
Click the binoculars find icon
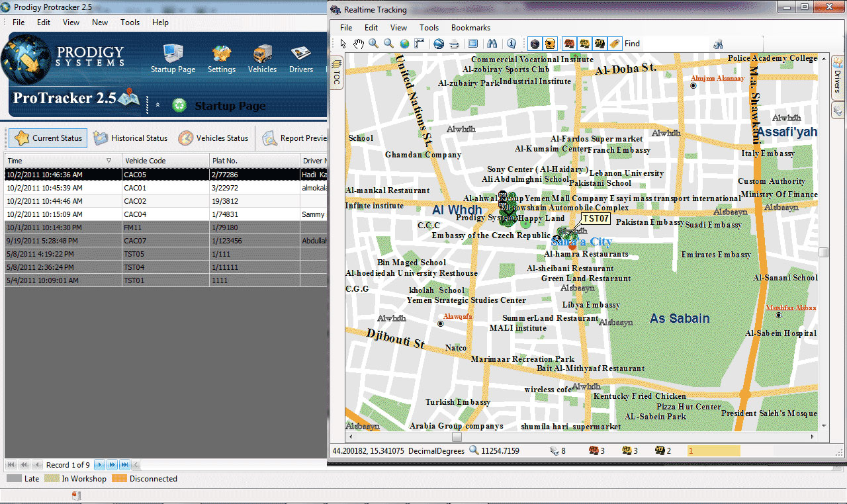click(492, 44)
